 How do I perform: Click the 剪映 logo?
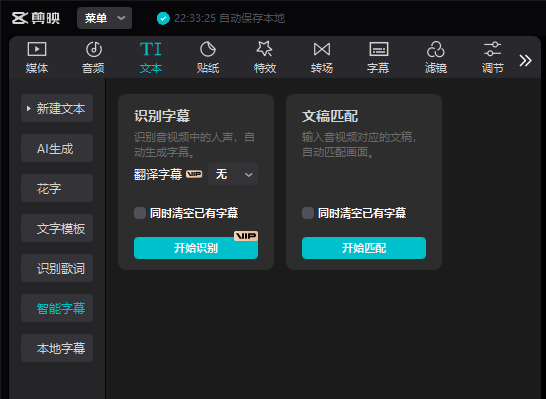click(x=36, y=18)
